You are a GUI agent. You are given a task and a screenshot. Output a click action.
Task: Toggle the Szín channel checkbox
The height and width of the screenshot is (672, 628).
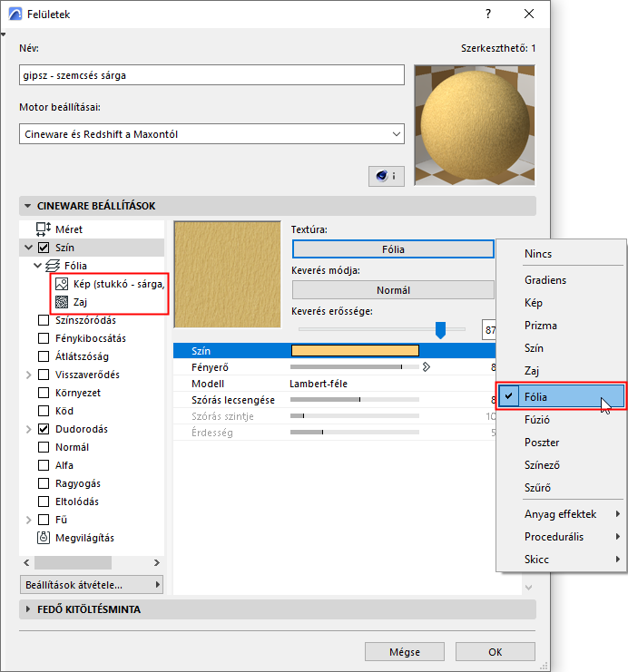44,248
